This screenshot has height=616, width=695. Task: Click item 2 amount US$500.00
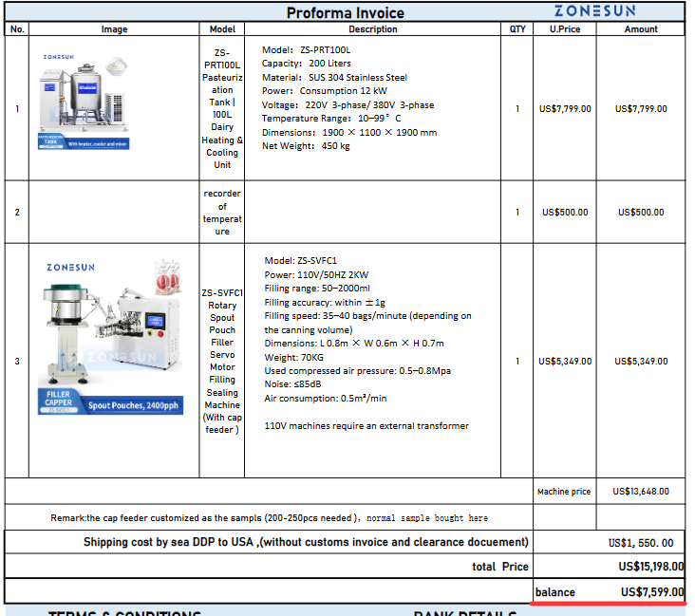click(641, 213)
